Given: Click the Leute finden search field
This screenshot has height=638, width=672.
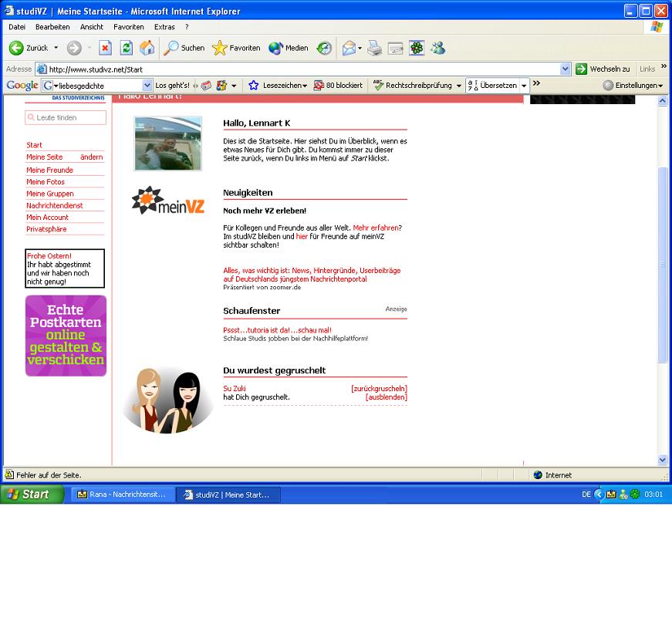Looking at the screenshot, I should 66,117.
